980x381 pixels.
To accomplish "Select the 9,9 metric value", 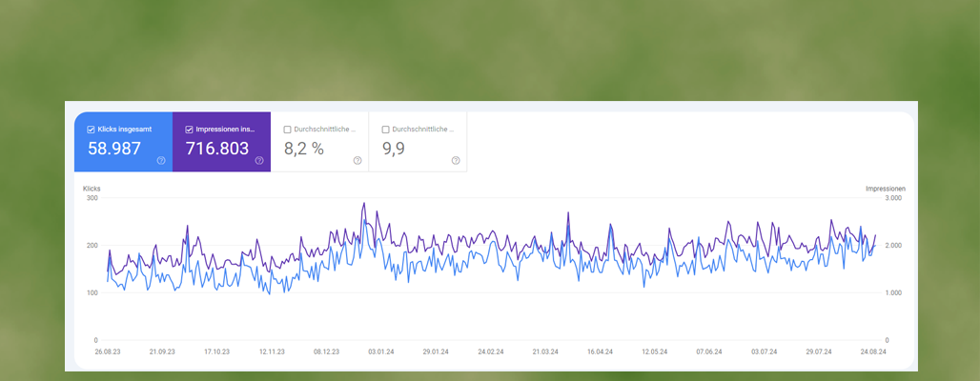I will pos(394,149).
